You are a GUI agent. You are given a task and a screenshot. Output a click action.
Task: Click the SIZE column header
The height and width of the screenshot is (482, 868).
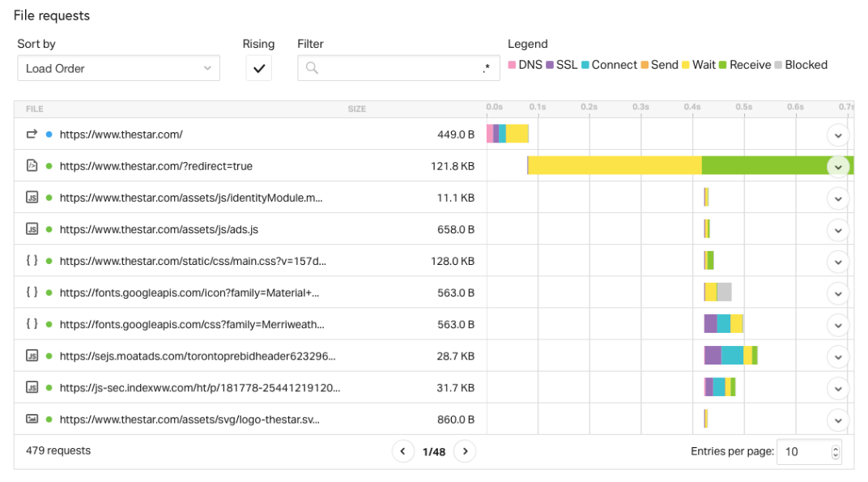pyautogui.click(x=357, y=109)
